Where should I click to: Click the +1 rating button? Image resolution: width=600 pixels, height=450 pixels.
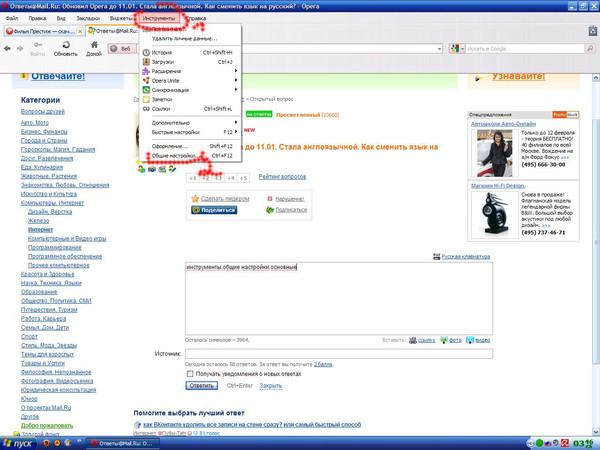pos(192,178)
